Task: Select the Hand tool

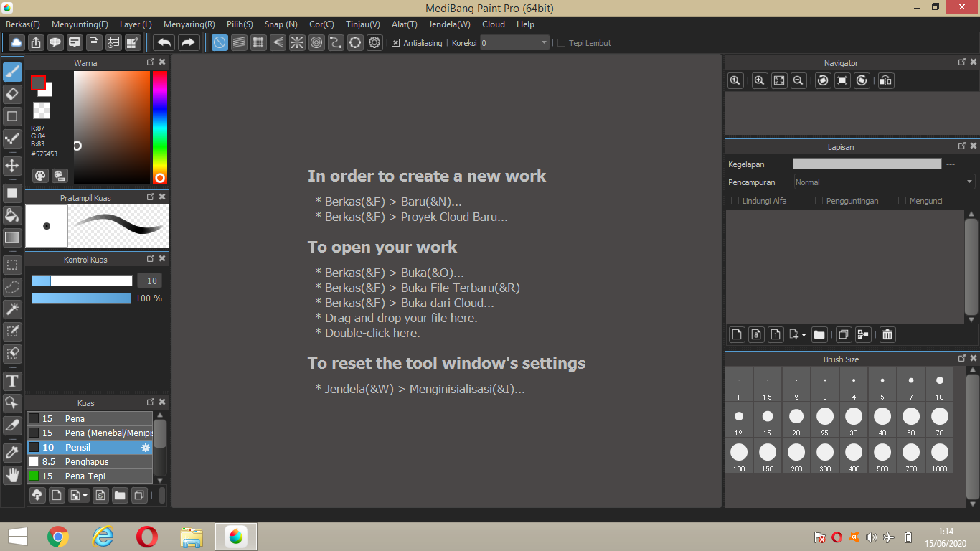Action: tap(12, 475)
